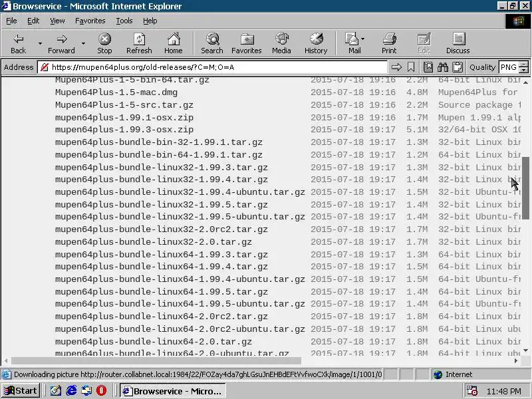
Task: Open the View menu
Action: click(x=57, y=21)
